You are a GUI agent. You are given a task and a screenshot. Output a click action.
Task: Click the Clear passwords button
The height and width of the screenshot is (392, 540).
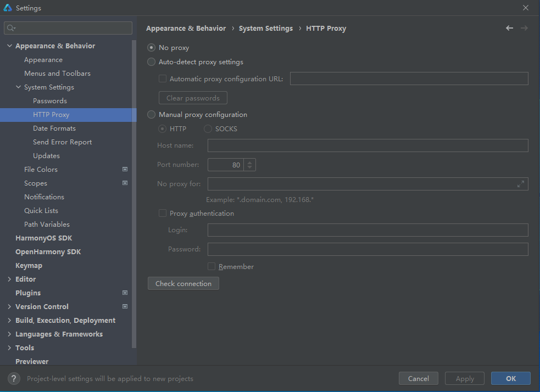[193, 98]
